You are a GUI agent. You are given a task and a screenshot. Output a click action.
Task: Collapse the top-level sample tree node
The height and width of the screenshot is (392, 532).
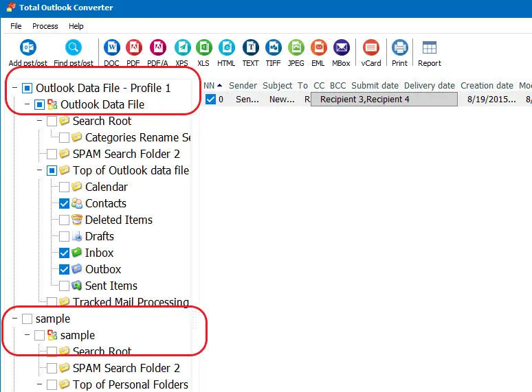pyautogui.click(x=15, y=319)
